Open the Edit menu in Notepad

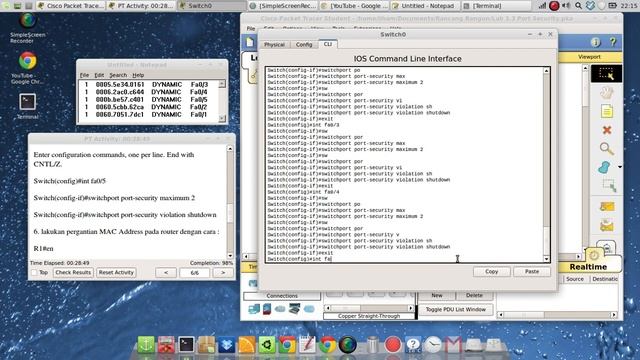(99, 75)
